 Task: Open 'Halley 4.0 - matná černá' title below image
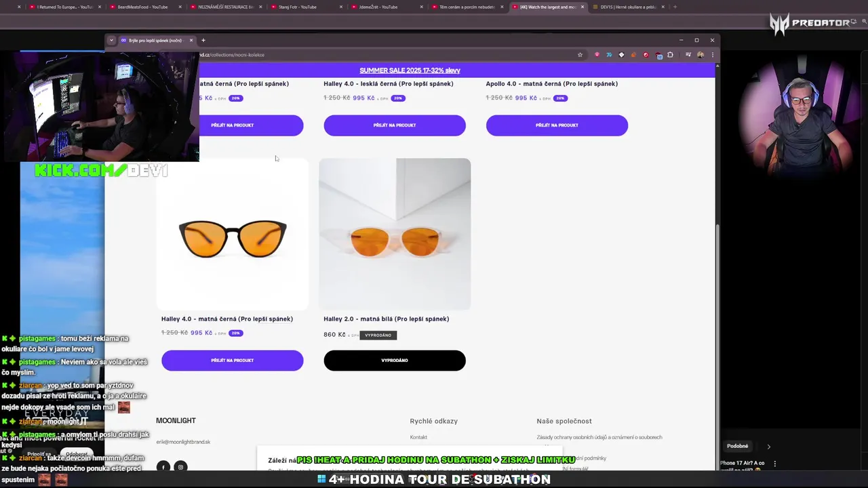click(x=227, y=319)
